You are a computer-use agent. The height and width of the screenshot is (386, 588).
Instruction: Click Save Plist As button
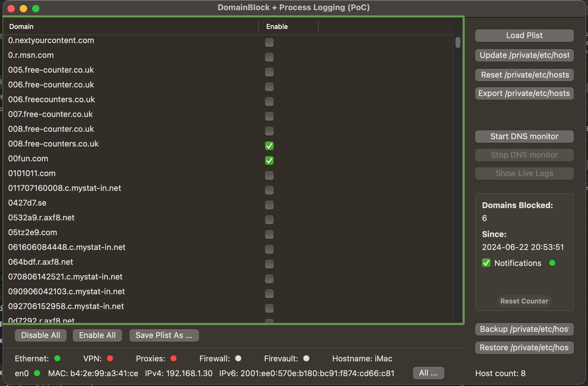pos(164,335)
